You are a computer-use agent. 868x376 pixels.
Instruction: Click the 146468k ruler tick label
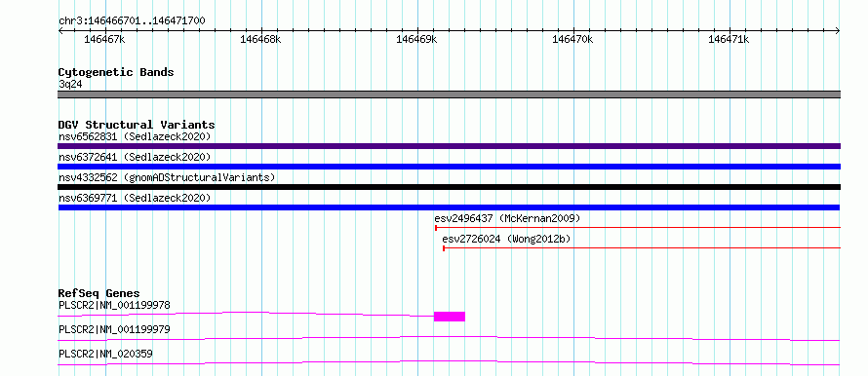tap(260, 39)
